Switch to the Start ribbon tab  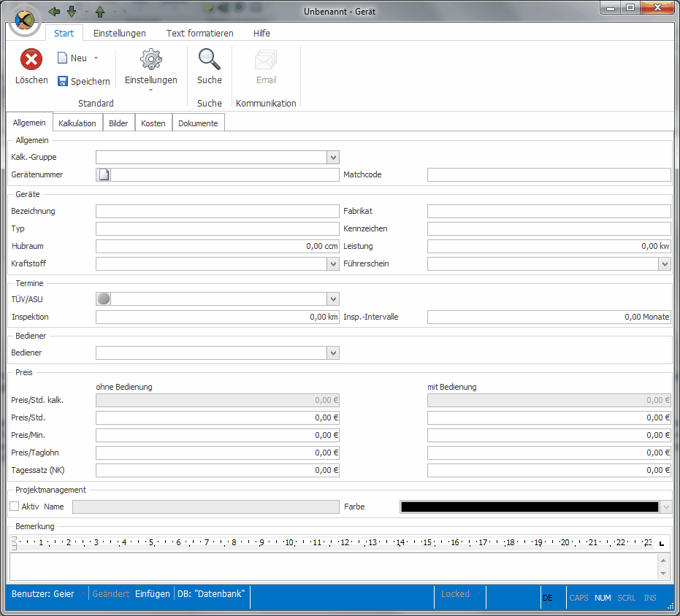click(64, 34)
